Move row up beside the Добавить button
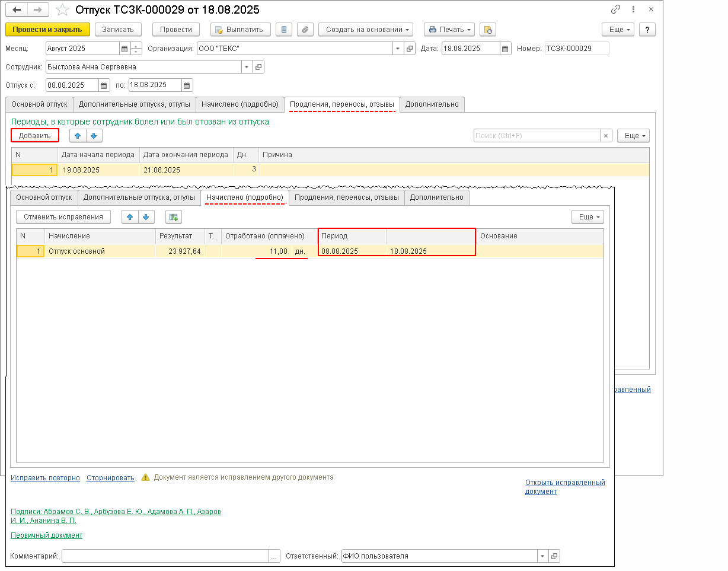 [78, 136]
